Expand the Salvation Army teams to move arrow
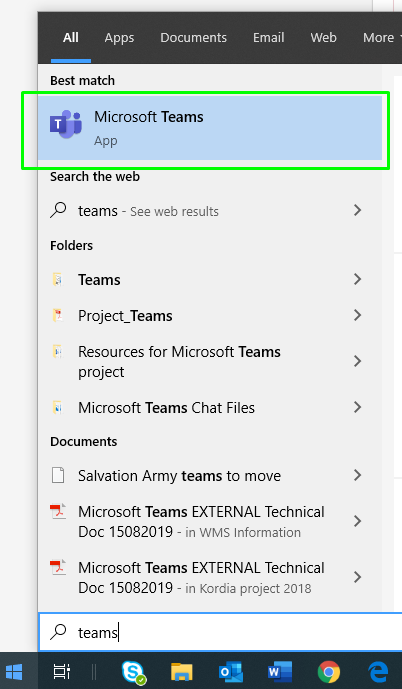402x689 pixels. coord(357,475)
